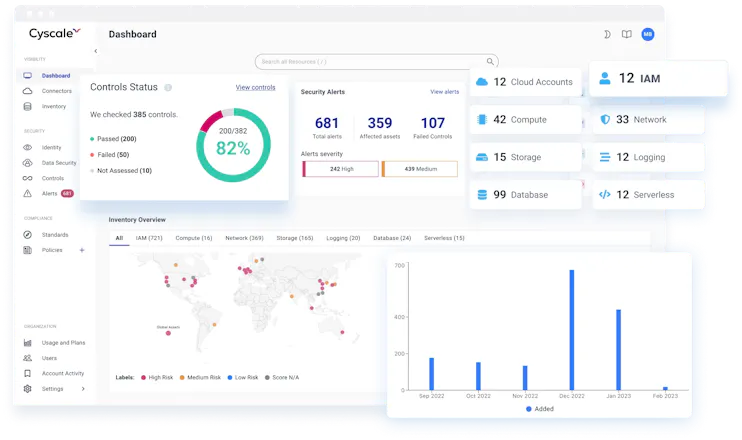The height and width of the screenshot is (440, 742).
Task: Click the red Failed (50) legend dot
Action: coord(92,155)
